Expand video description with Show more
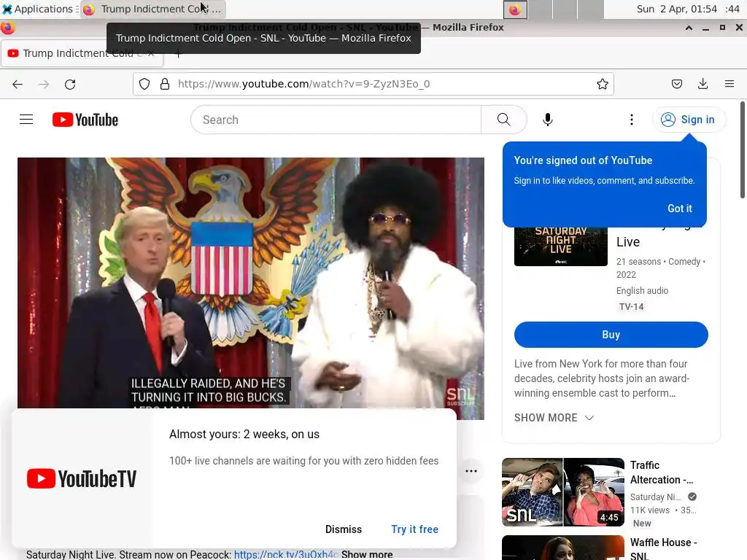The width and height of the screenshot is (747, 560). pos(367,554)
